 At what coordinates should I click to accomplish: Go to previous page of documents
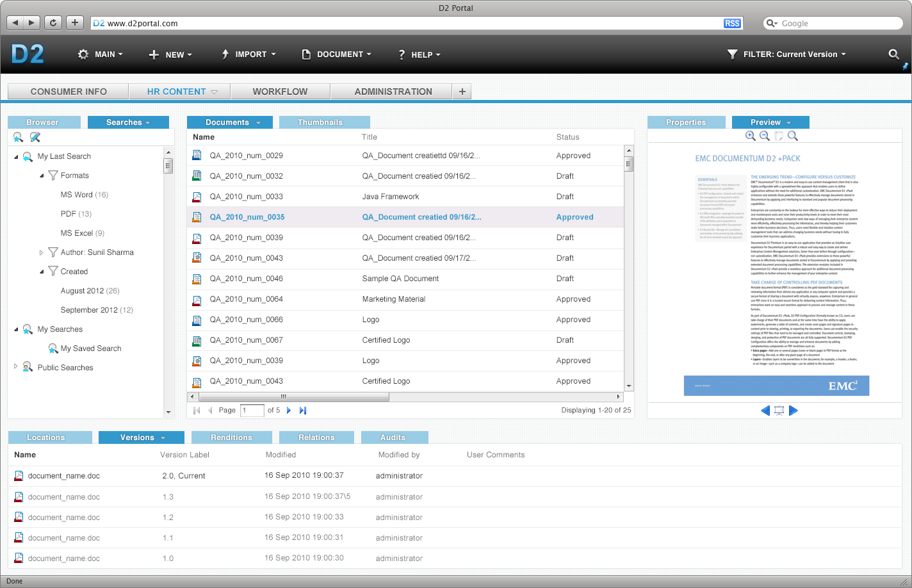(210, 411)
